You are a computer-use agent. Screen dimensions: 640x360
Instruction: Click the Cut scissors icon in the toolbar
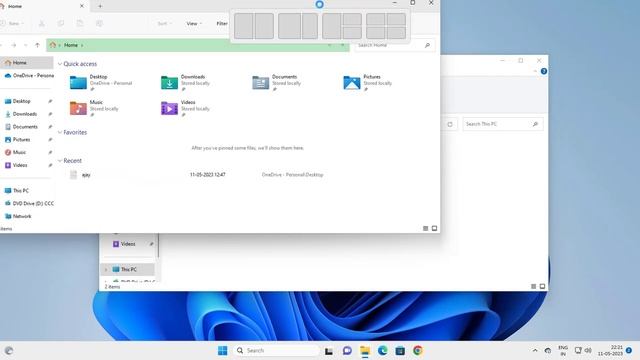pos(42,23)
